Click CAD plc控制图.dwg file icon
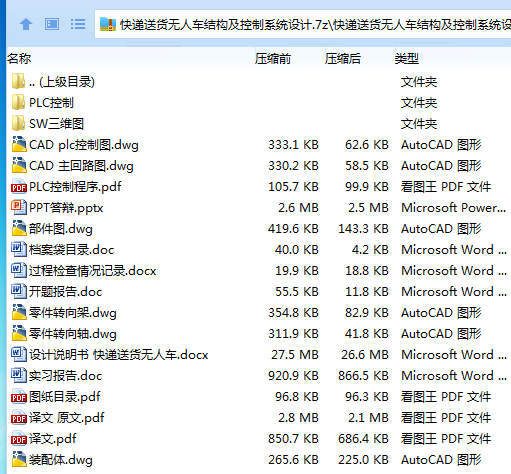 point(19,144)
